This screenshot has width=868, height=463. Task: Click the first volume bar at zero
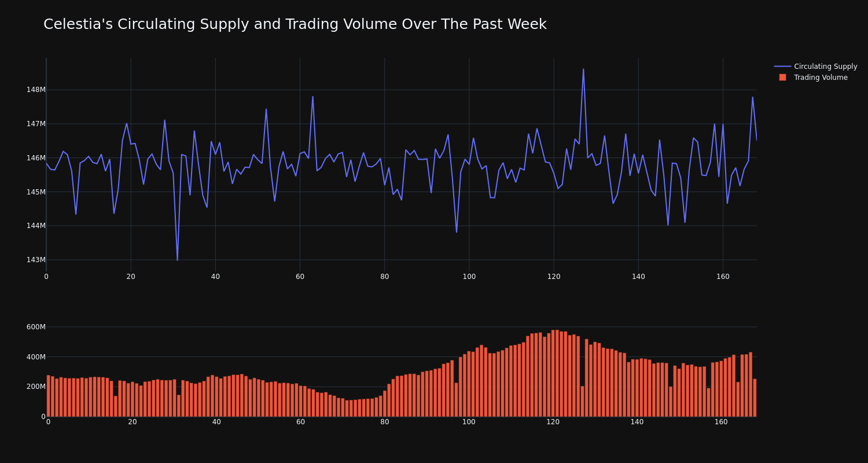(48, 396)
